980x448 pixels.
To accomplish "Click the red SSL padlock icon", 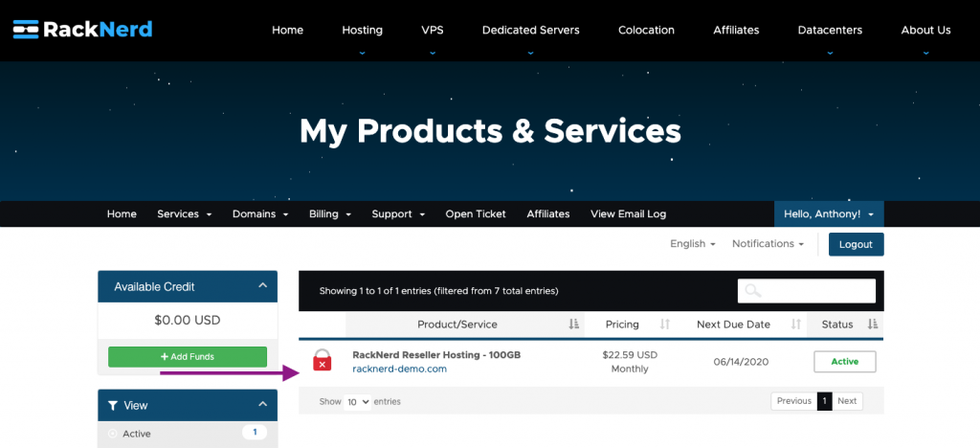I will coord(322,360).
